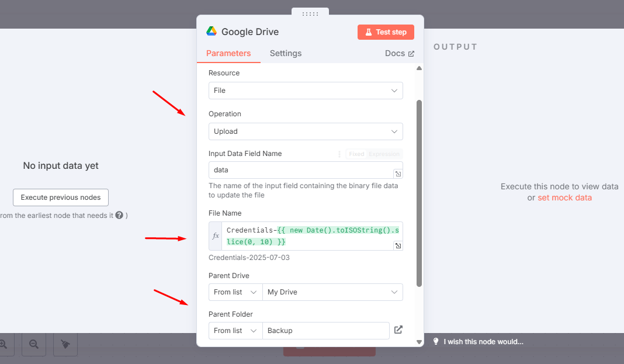Switch to the Parameters tab
The height and width of the screenshot is (364, 624).
pos(228,53)
